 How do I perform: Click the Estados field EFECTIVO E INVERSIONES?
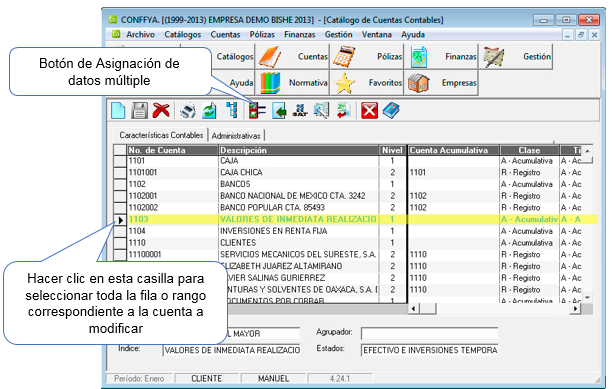(429, 350)
